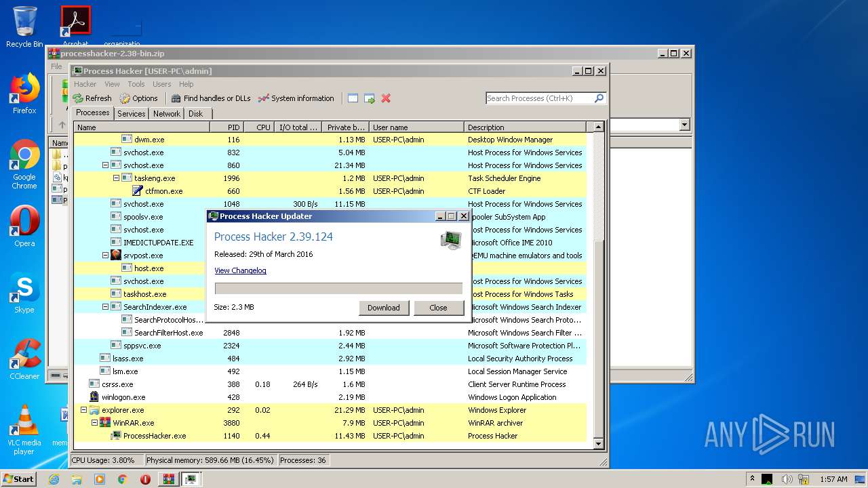Select the explorer.exe process icon
The image size is (868, 488).
[x=94, y=410]
